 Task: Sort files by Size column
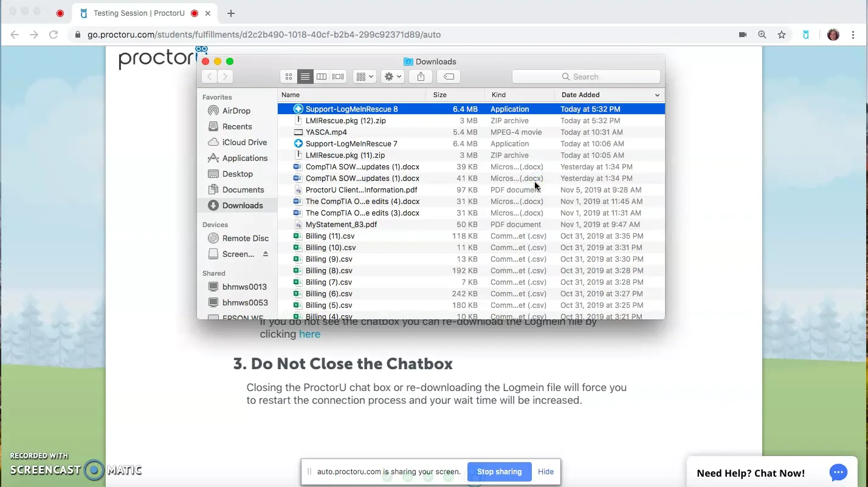click(x=455, y=95)
